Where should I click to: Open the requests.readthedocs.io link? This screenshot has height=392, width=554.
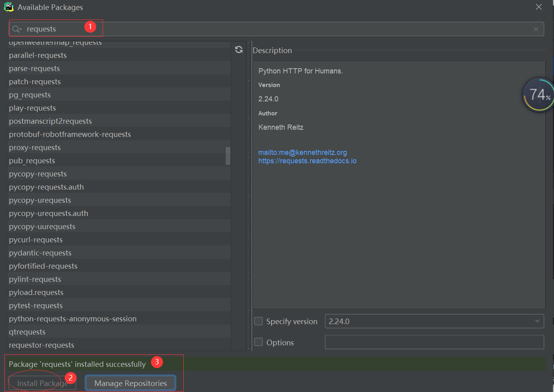(307, 160)
